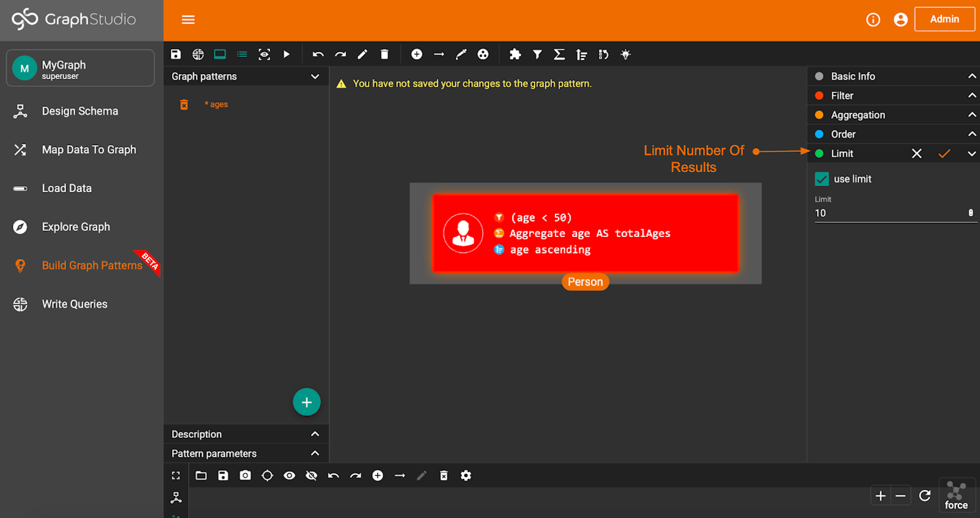This screenshot has height=518, width=980.
Task: Uncheck the use limit checkbox
Action: [822, 179]
